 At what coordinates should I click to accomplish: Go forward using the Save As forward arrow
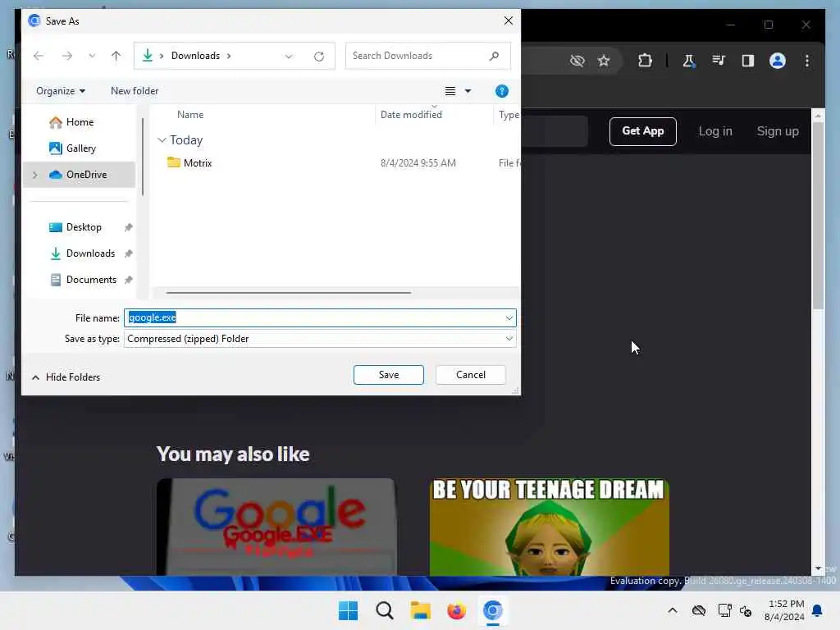pos(67,56)
